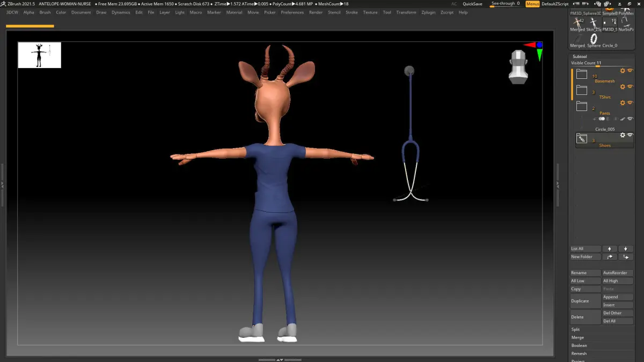The height and width of the screenshot is (362, 644).
Task: Toggle the Menus button off
Action: 532,4
